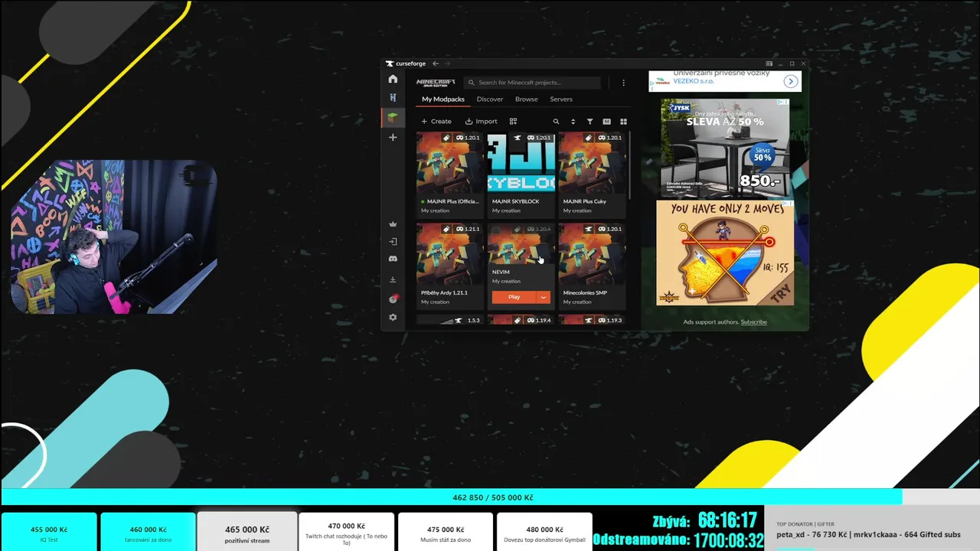The width and height of the screenshot is (980, 551).
Task: Click the 1.21.1 version badge
Action: 467,229
